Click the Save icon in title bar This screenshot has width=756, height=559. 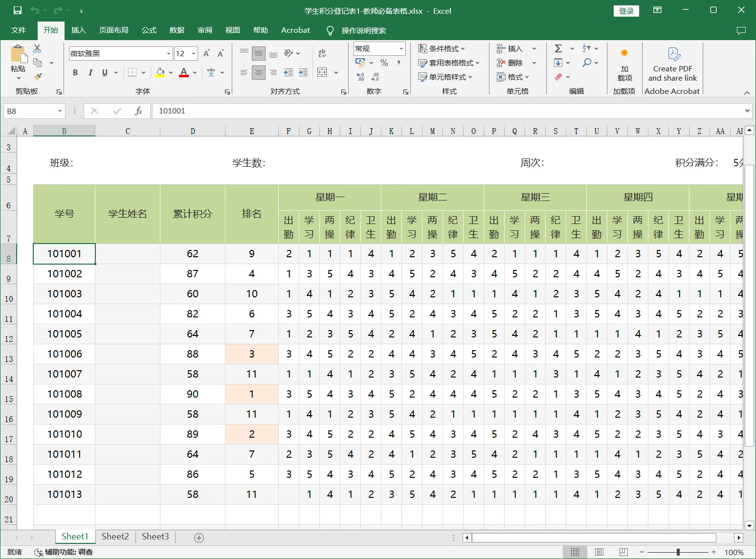pos(18,10)
